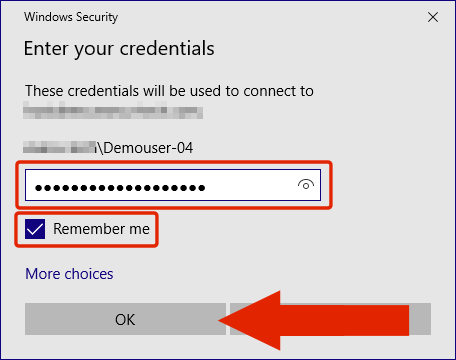Click the 'Remember me' text label
456x360 pixels.
[101, 229]
